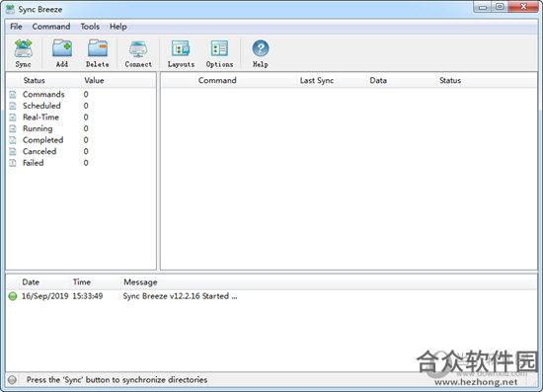Click the icon beside Canceled row
543x392 pixels.
[13, 152]
